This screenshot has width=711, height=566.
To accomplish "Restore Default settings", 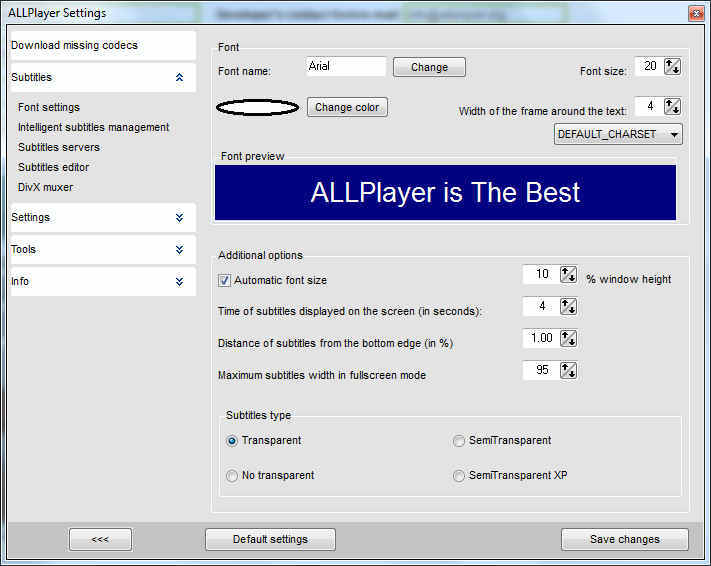I will tap(270, 539).
